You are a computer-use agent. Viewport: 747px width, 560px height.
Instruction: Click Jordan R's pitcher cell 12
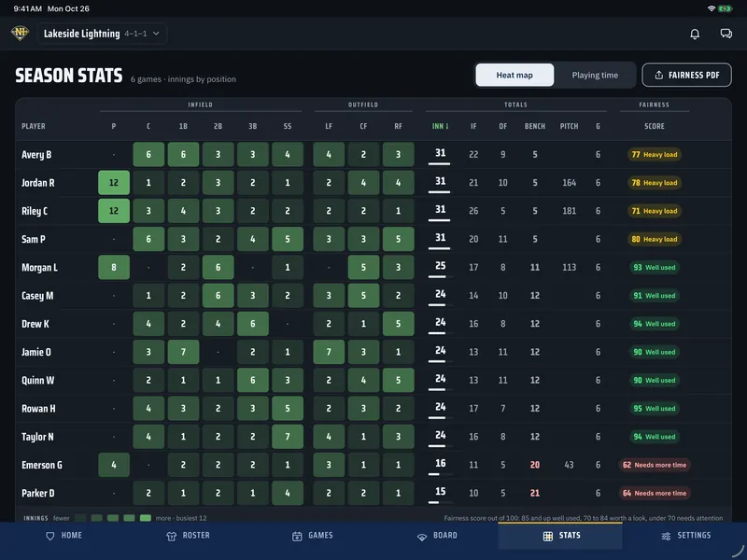113,182
